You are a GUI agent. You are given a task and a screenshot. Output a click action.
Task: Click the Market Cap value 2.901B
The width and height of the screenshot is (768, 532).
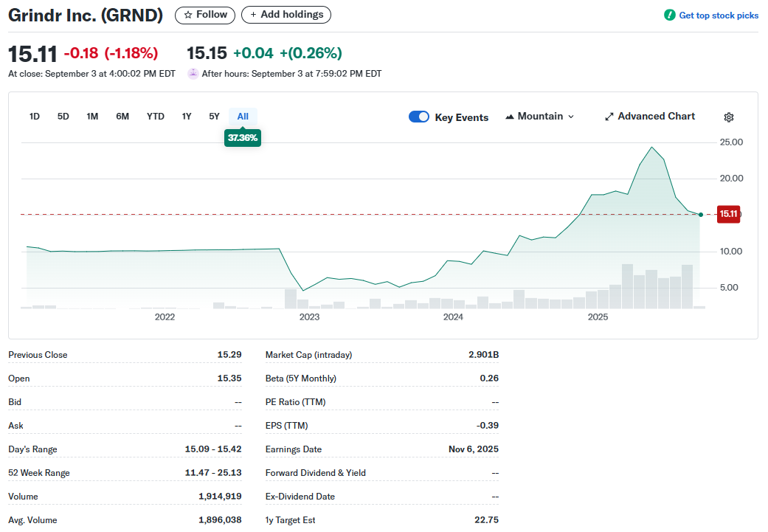(x=483, y=355)
